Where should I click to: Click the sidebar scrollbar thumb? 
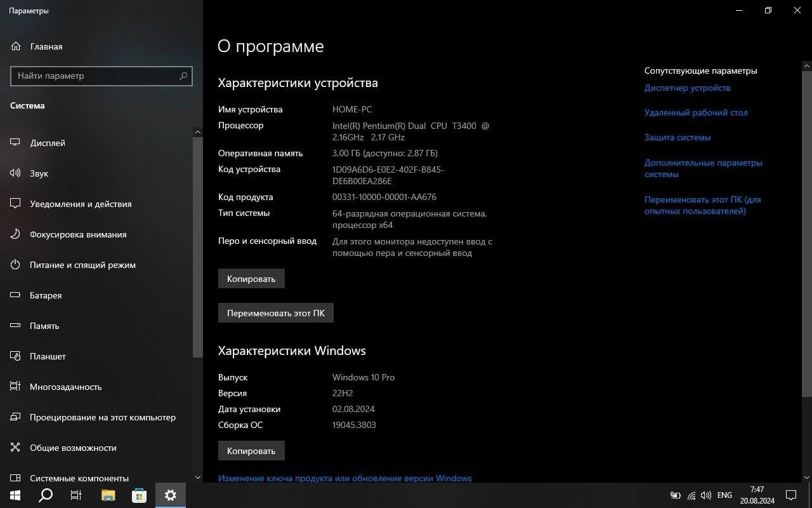click(x=198, y=248)
